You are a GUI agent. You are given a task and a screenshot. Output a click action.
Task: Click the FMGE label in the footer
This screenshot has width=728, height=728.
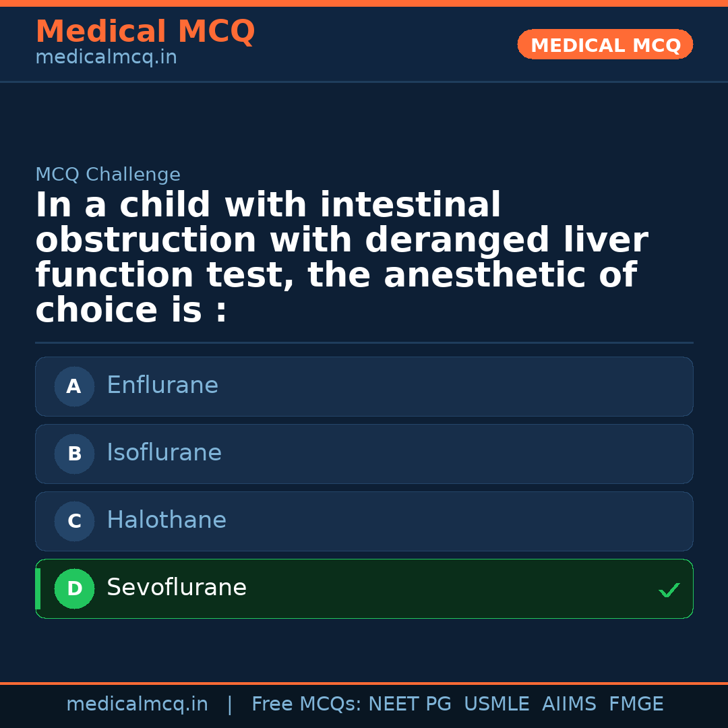(x=636, y=703)
